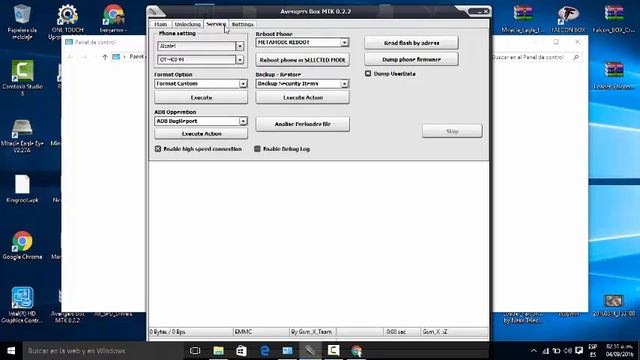Open the Format Option dropdown

[243, 84]
